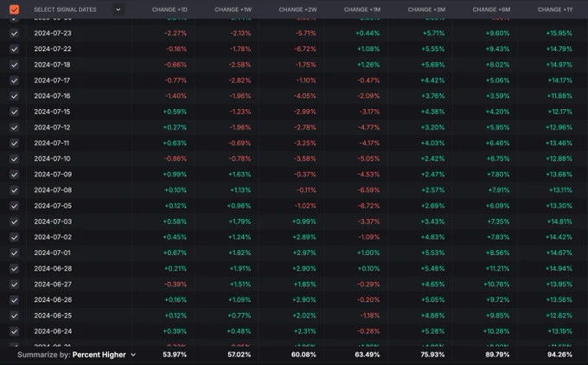Click the 53.97% summary for Change +1D
Image resolution: width=588 pixels, height=365 pixels.
tap(175, 355)
